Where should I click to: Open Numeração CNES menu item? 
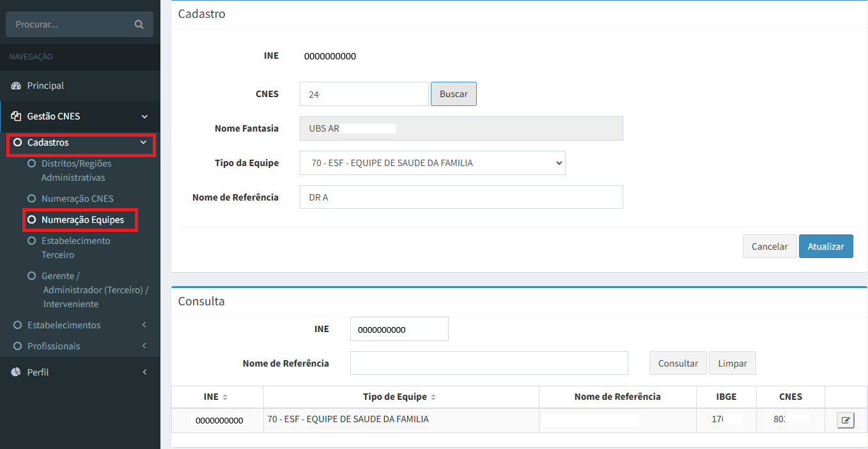click(x=77, y=199)
